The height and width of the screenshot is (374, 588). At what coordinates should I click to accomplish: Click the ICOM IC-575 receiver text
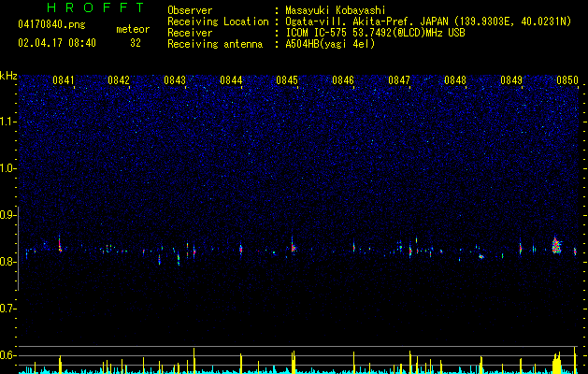tap(375, 33)
